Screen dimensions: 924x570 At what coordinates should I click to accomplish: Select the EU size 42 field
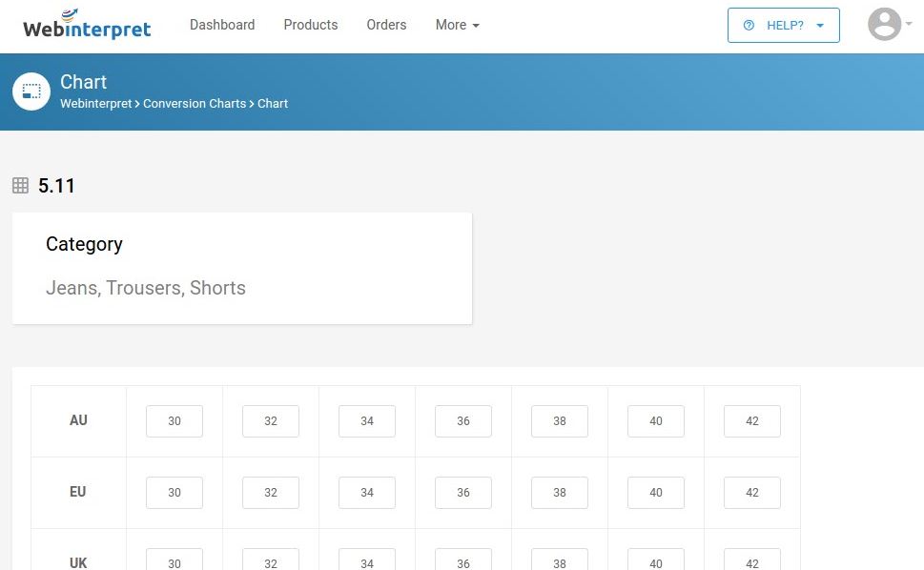pos(752,492)
